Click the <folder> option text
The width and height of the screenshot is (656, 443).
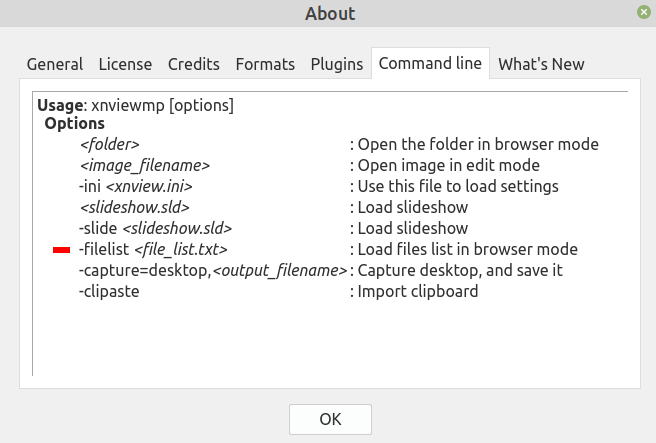110,144
